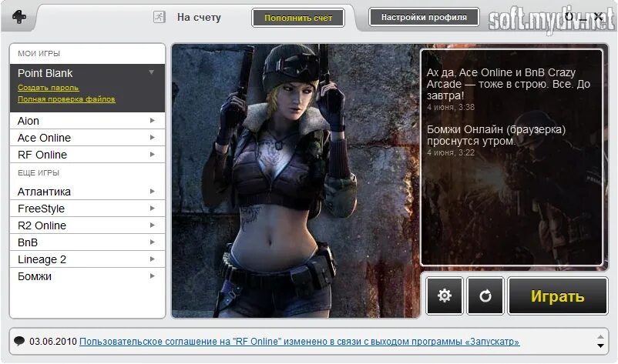Viewport: 618px width, 364px height.
Task: Select Lineage 2 game entry
Action: pos(87,259)
